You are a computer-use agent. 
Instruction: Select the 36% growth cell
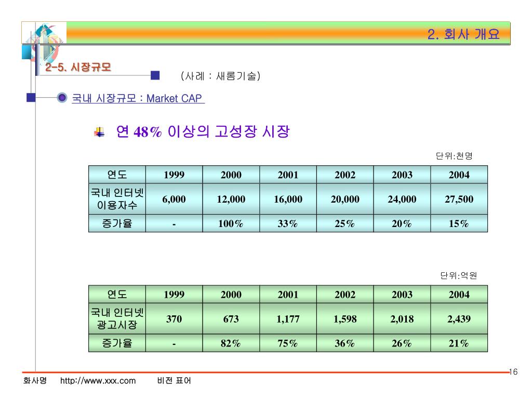345,343
